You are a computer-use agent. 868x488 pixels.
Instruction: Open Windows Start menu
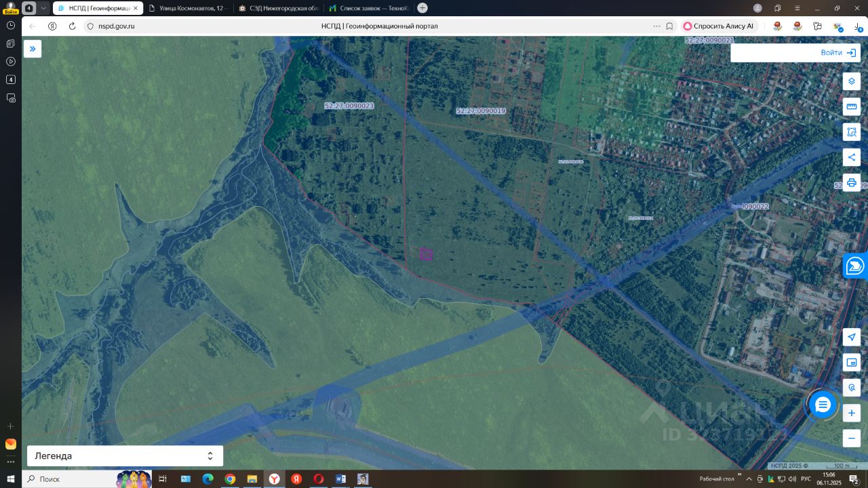point(11,479)
